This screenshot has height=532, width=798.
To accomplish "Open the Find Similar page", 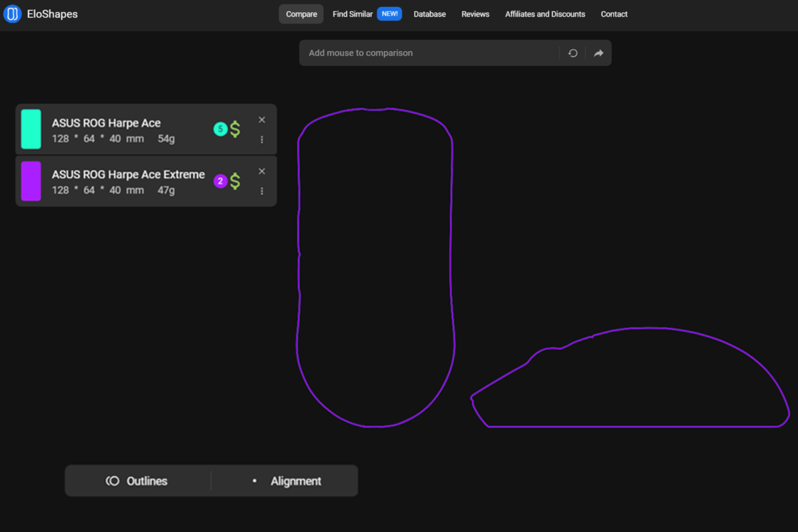I will click(352, 14).
